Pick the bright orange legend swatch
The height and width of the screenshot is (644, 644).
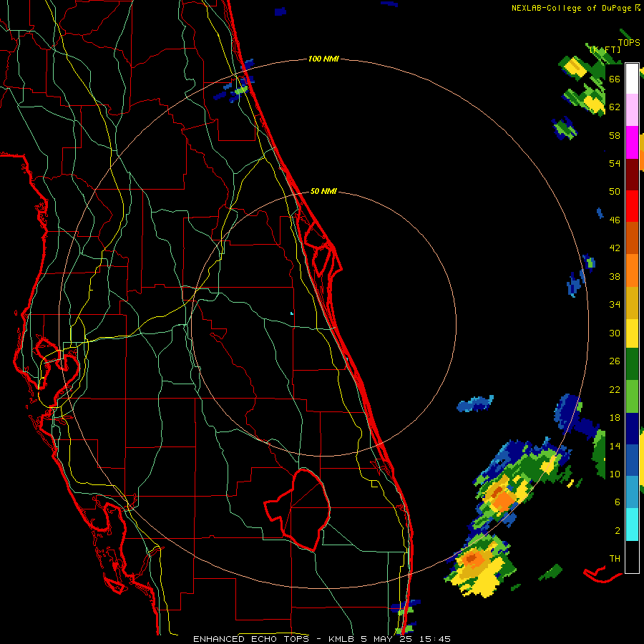[x=632, y=270]
